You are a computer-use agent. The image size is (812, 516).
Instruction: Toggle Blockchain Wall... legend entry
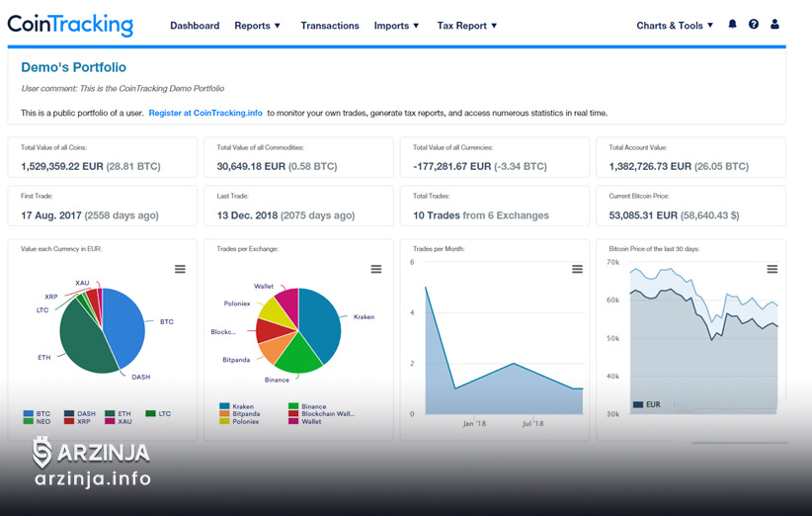click(322, 414)
